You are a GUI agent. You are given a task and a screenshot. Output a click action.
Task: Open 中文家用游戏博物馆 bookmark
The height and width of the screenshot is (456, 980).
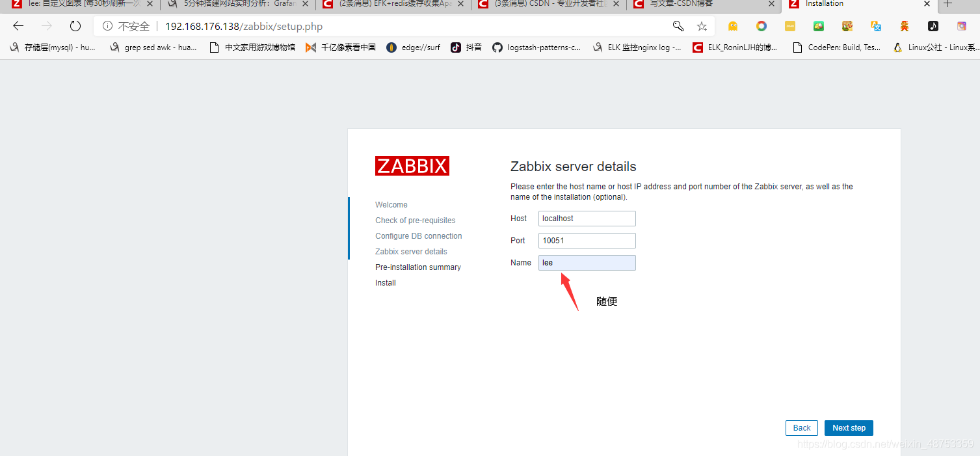click(252, 47)
